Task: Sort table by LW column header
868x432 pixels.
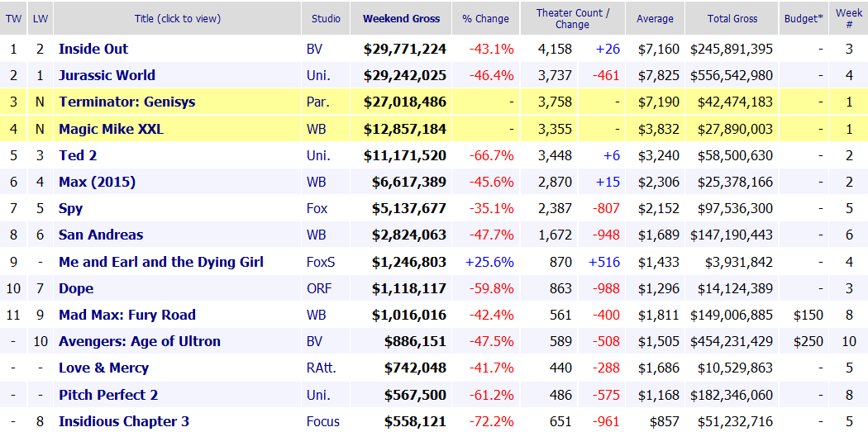Action: [x=40, y=19]
